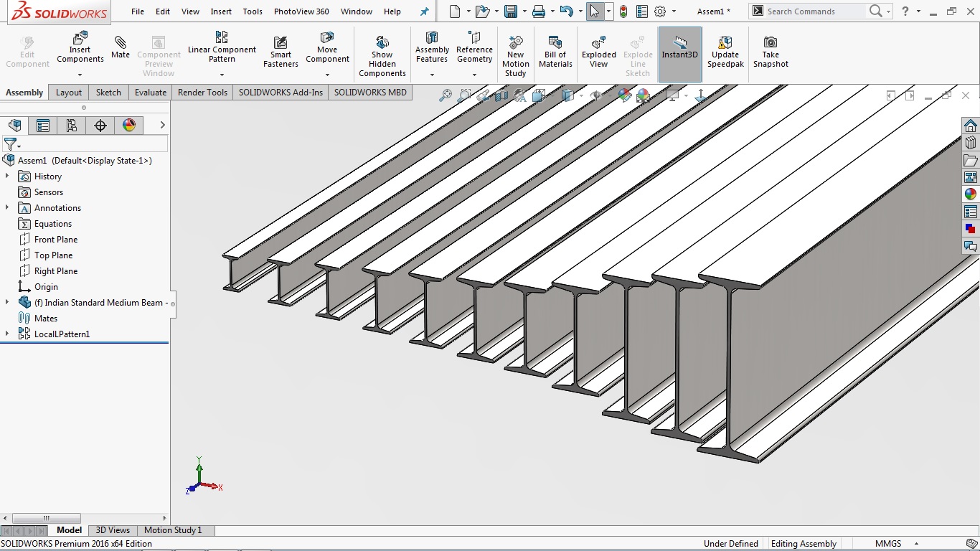The image size is (980, 551).
Task: Click the Search Commands input field
Action: click(x=814, y=11)
